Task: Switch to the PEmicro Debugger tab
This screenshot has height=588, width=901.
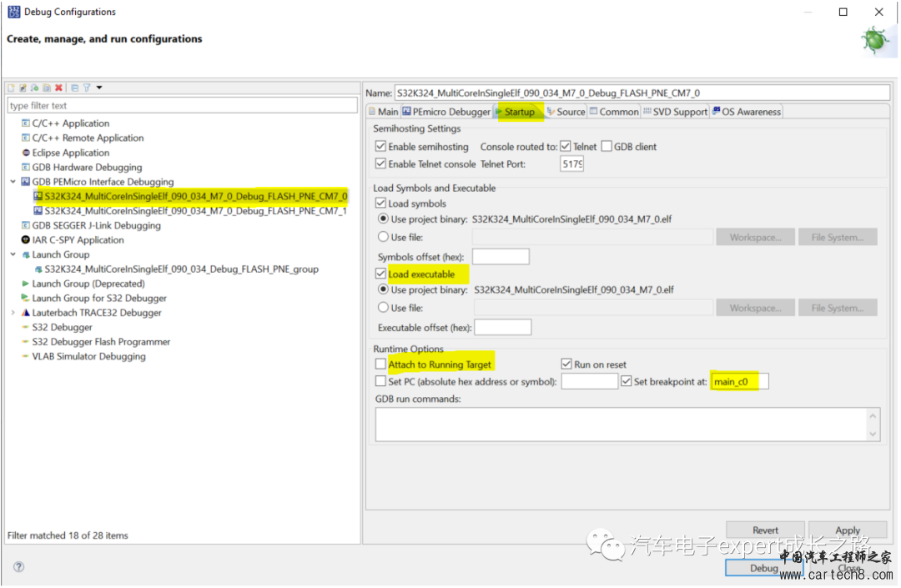Action: 446,112
